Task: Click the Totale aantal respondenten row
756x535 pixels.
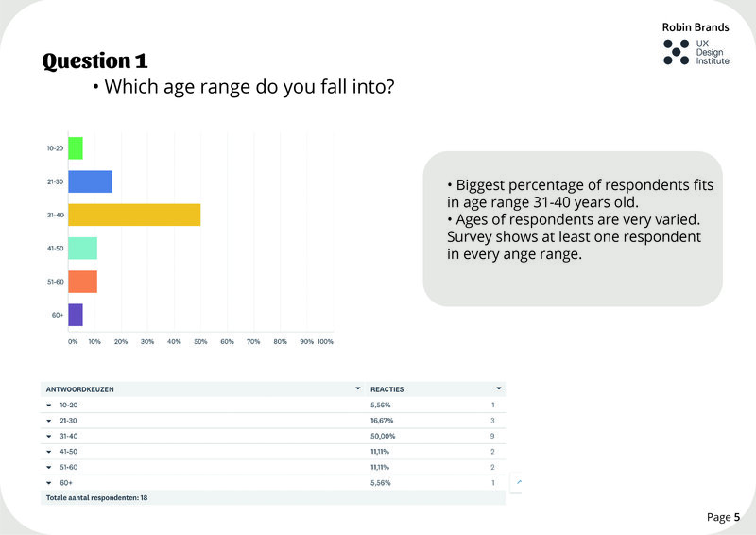Action: (x=99, y=497)
